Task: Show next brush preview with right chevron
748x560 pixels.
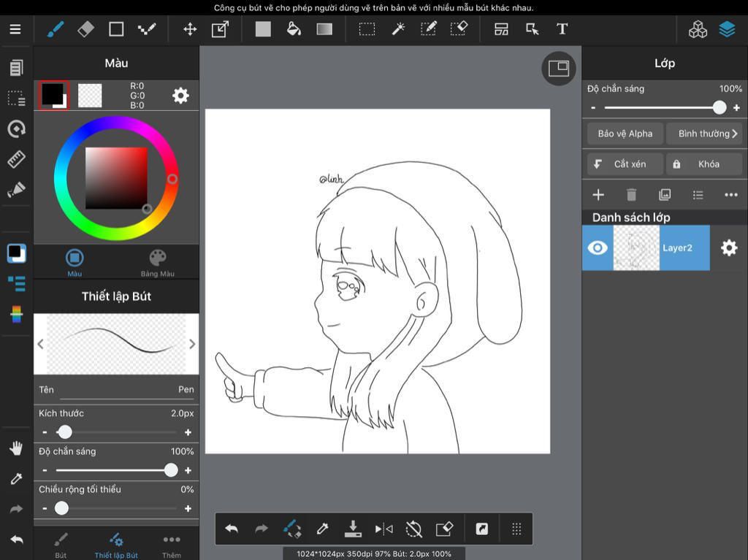Action: [192, 344]
